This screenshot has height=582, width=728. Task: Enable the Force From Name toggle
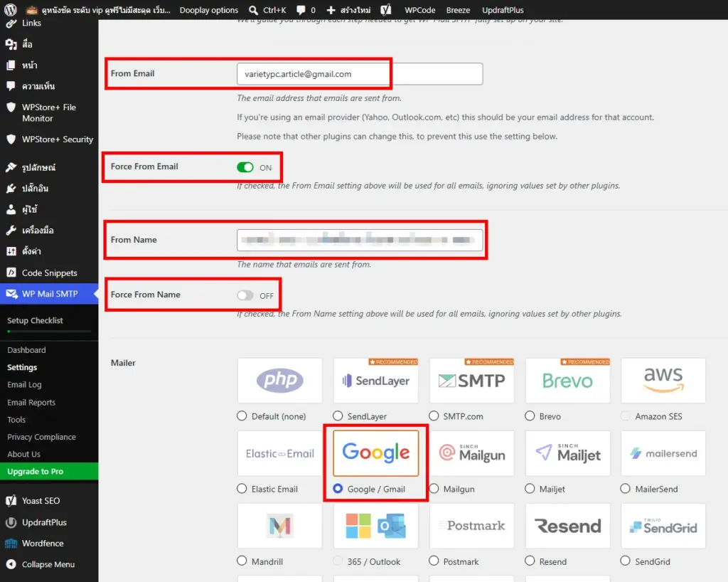pos(245,295)
